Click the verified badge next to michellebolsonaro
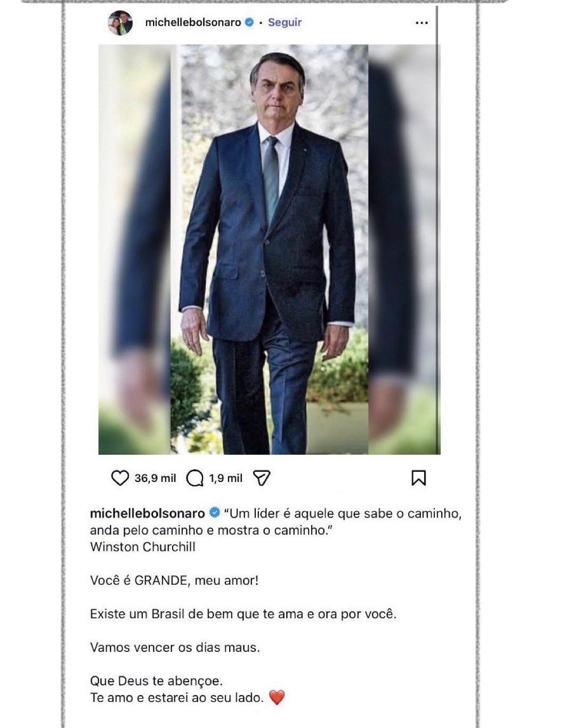 pos(247,22)
